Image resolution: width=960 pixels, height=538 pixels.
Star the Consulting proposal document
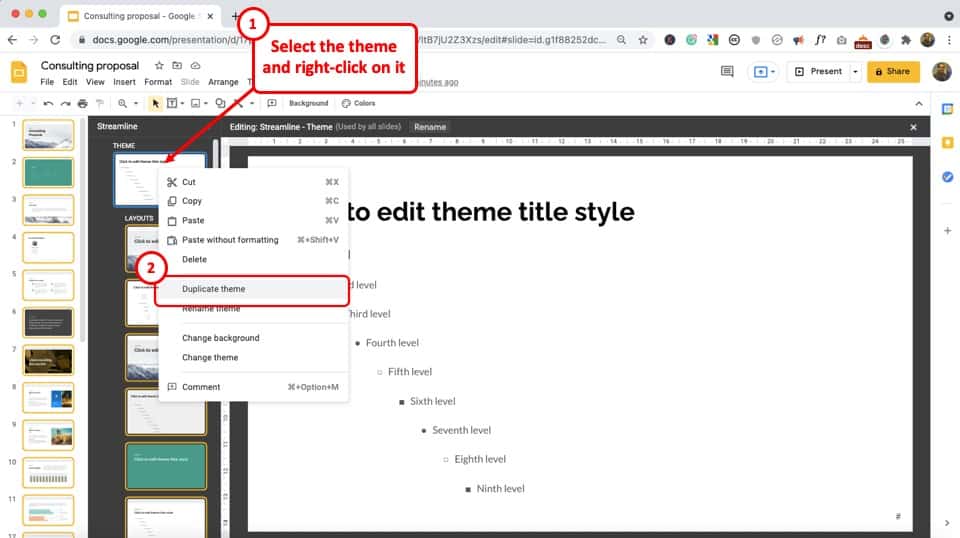point(159,65)
